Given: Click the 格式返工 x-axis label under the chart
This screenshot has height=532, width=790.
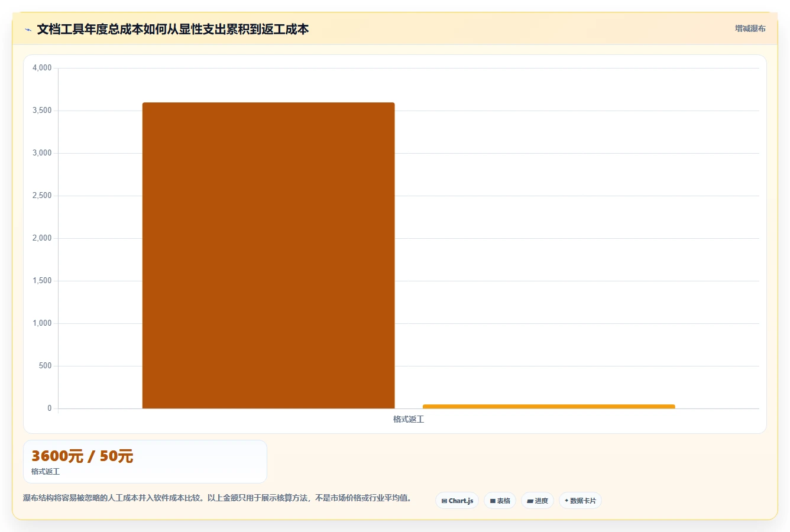Looking at the screenshot, I should (x=409, y=419).
